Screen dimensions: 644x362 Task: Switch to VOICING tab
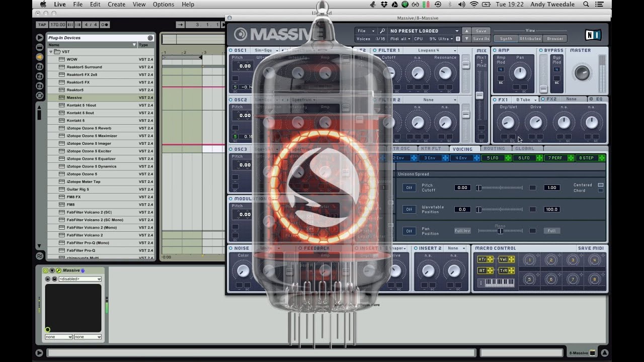click(x=462, y=149)
